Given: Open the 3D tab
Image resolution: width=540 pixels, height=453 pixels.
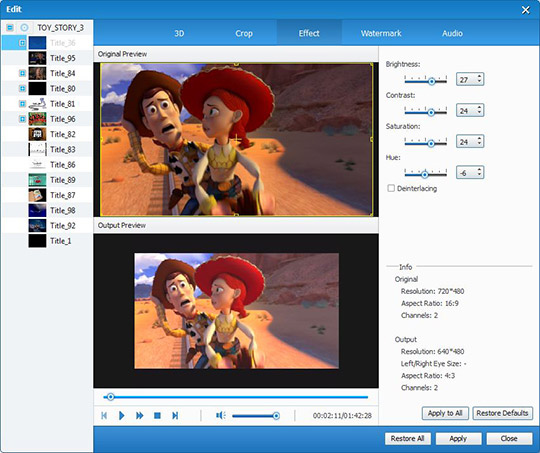Looking at the screenshot, I should (179, 33).
